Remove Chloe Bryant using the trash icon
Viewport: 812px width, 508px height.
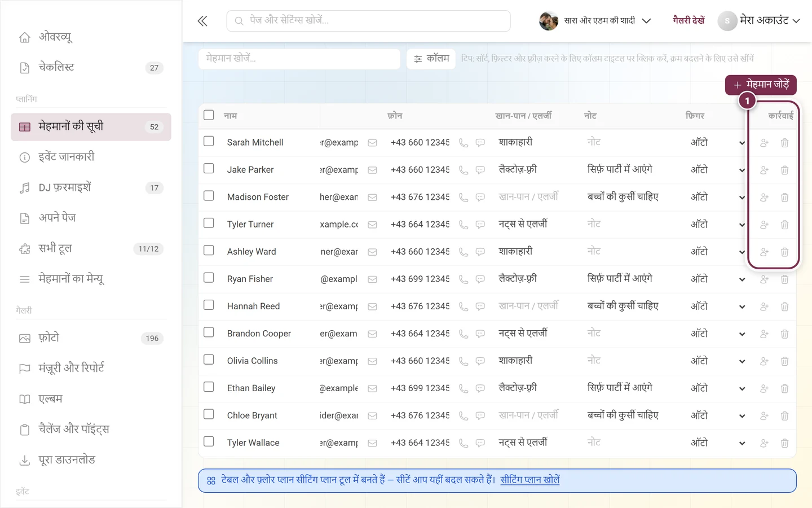tap(784, 416)
